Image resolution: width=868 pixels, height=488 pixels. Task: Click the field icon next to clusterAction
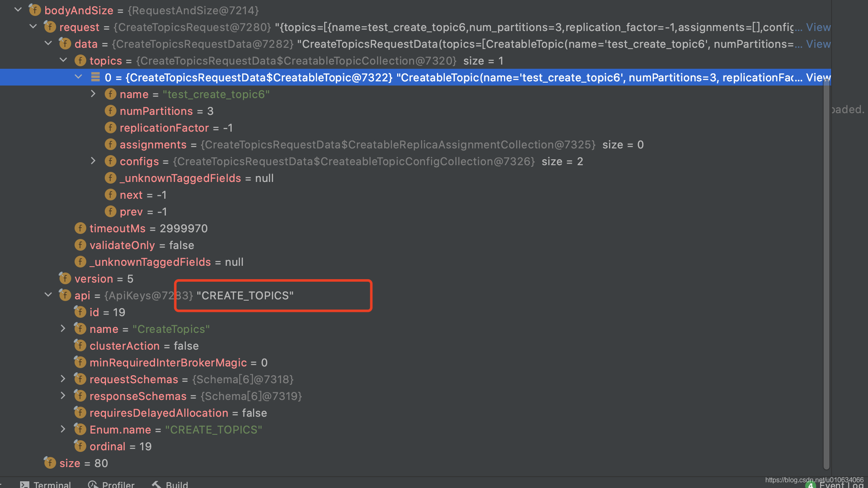pos(80,345)
